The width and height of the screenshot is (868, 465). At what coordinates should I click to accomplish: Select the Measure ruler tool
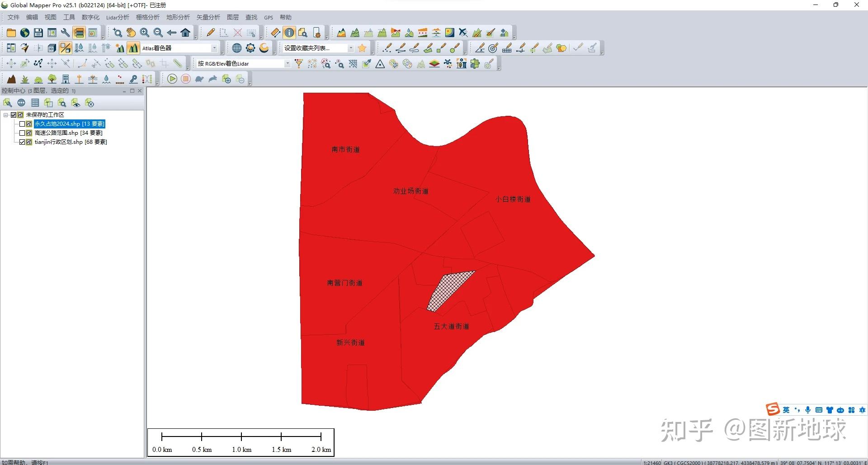click(276, 33)
